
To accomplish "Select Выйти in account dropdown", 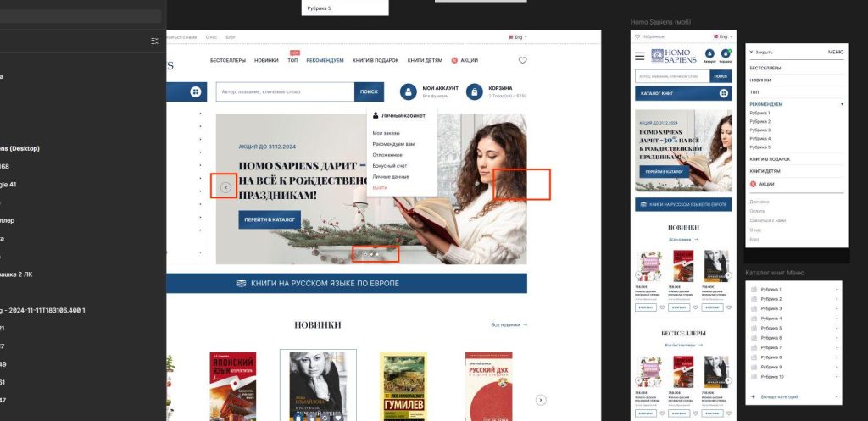I will click(x=380, y=187).
